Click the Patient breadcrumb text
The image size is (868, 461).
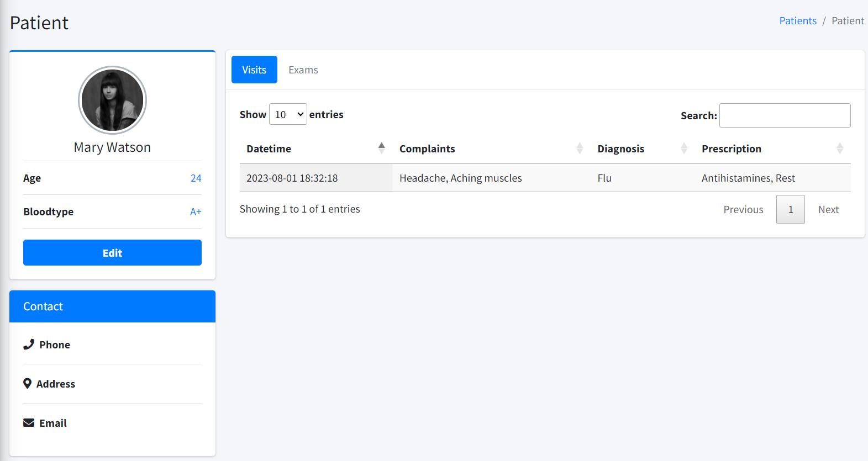click(848, 21)
